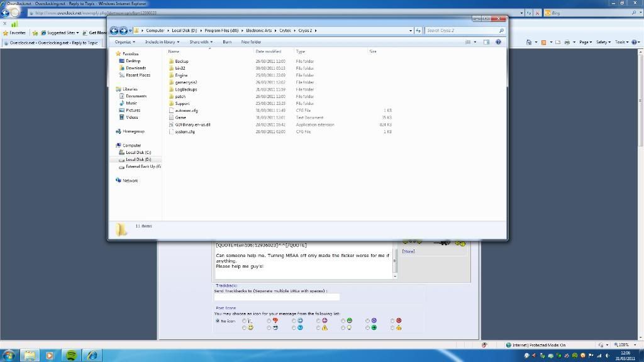Choose the yellow warning triangle post icon
Viewport: 644px width, 362px height.
tap(325, 327)
